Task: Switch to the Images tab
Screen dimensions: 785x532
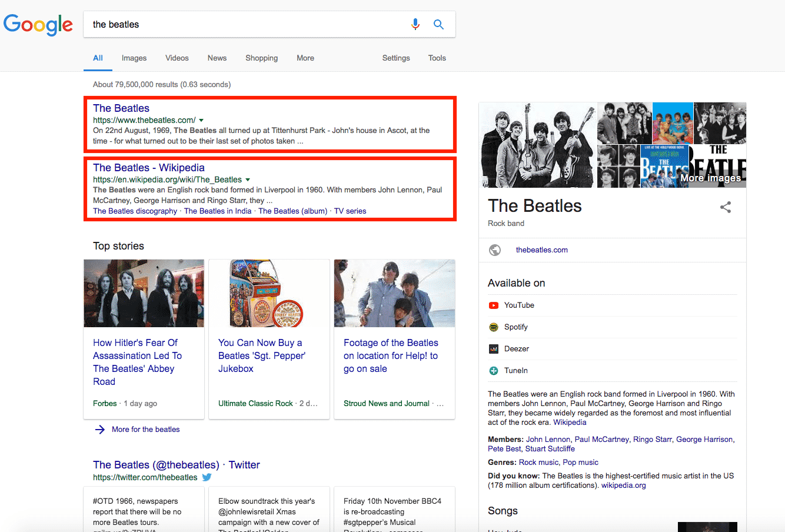Action: coord(134,58)
